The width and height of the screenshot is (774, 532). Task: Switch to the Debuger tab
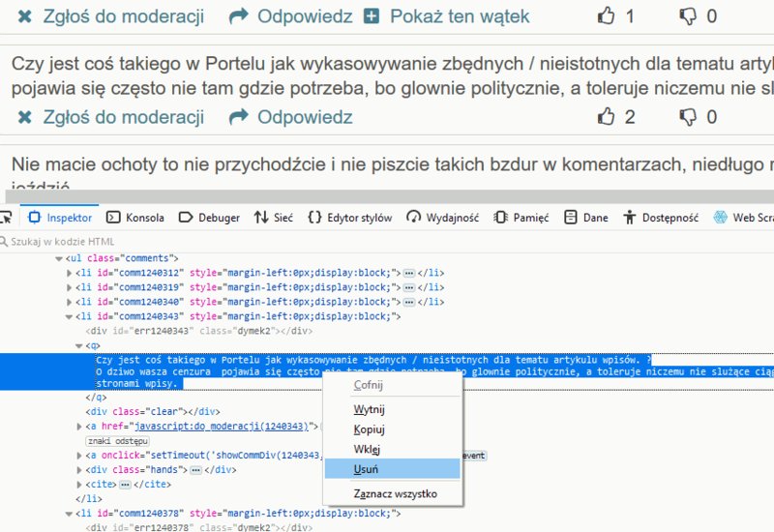[x=209, y=218]
